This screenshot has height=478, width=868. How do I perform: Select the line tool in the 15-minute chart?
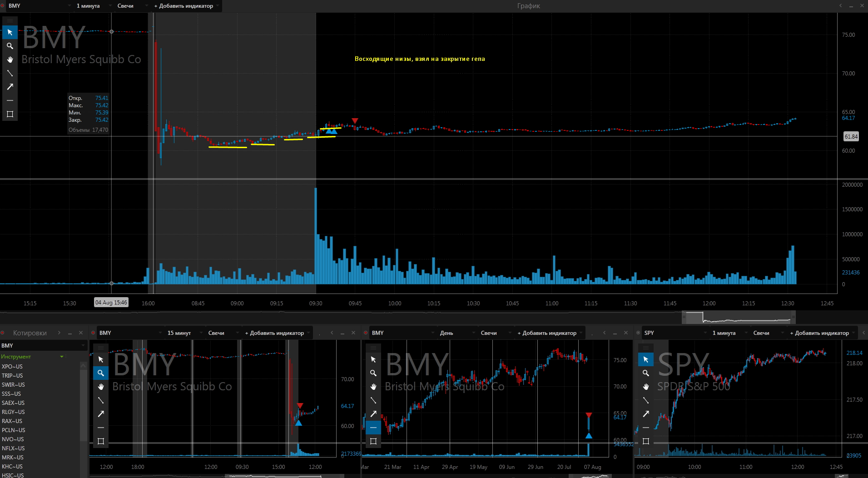[101, 400]
